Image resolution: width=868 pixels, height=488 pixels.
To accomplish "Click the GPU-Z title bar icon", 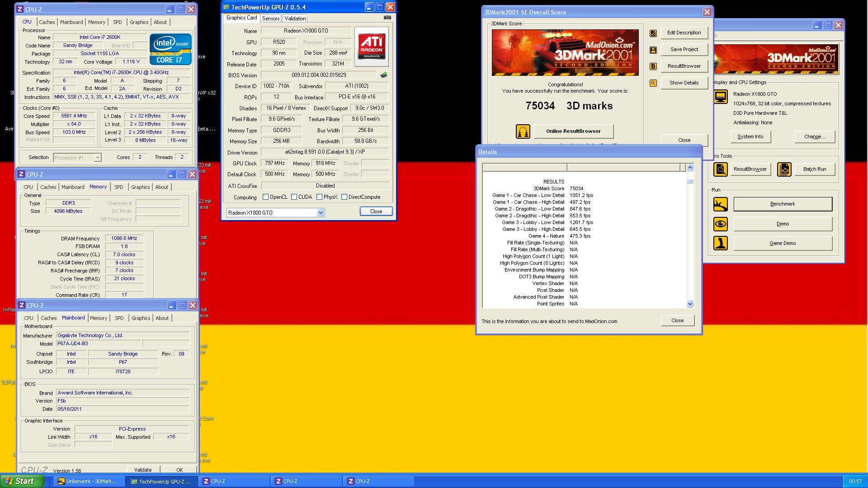I will coord(226,7).
